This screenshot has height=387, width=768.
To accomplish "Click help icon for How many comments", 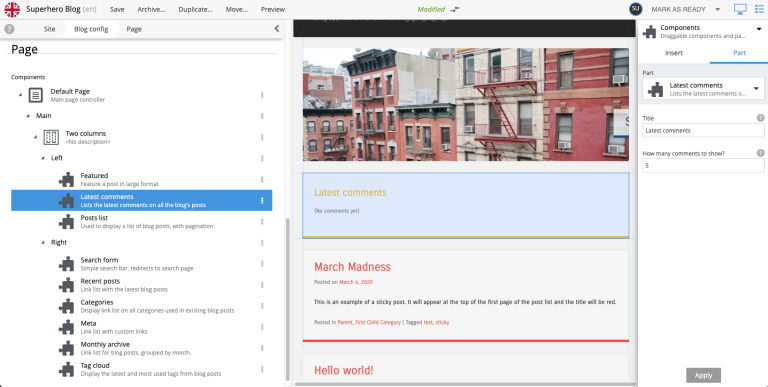I will pos(760,153).
